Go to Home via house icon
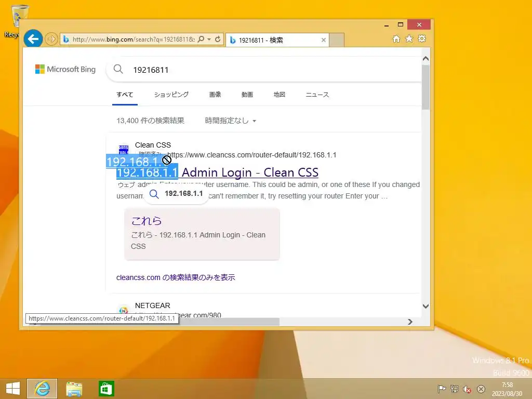This screenshot has width=532, height=399. click(396, 38)
